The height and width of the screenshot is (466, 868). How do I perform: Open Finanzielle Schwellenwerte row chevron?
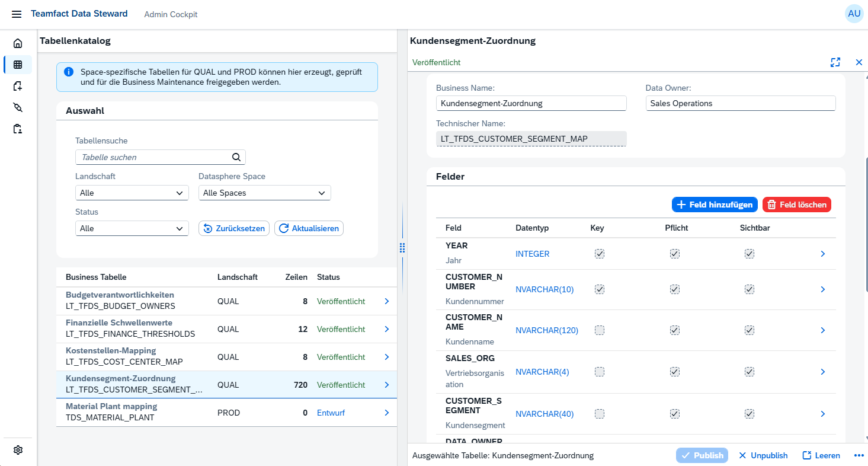[x=386, y=329]
